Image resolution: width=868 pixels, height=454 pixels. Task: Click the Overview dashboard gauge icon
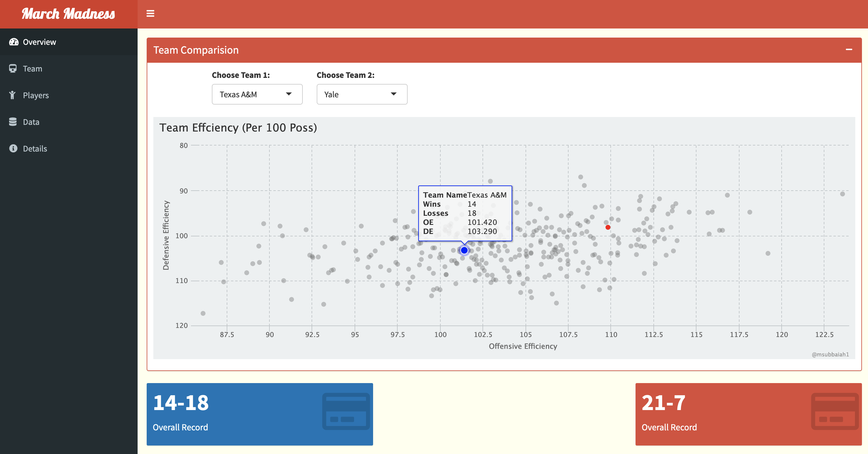[13, 42]
